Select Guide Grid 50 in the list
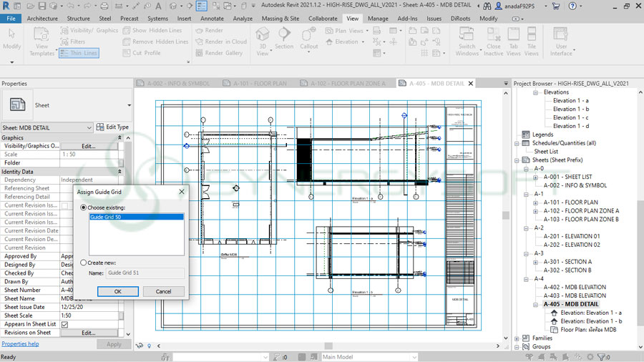Viewport: 644px width, 362px height. pos(106,217)
